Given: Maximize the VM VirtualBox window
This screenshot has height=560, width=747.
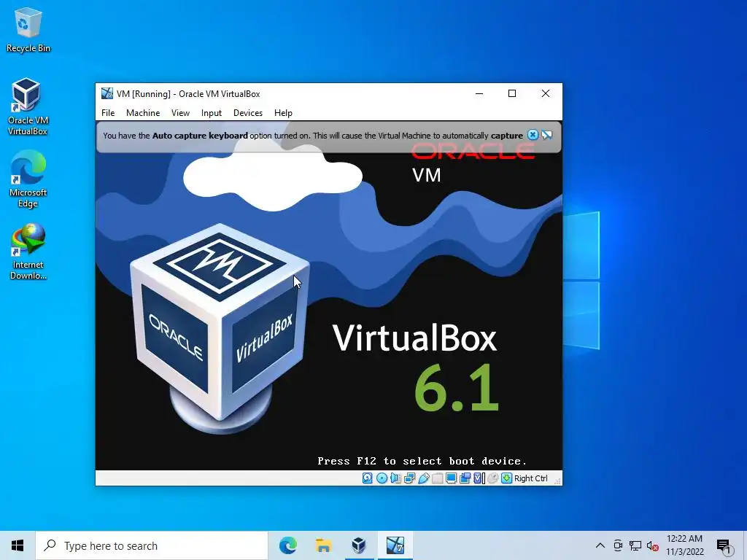Looking at the screenshot, I should tap(512, 93).
